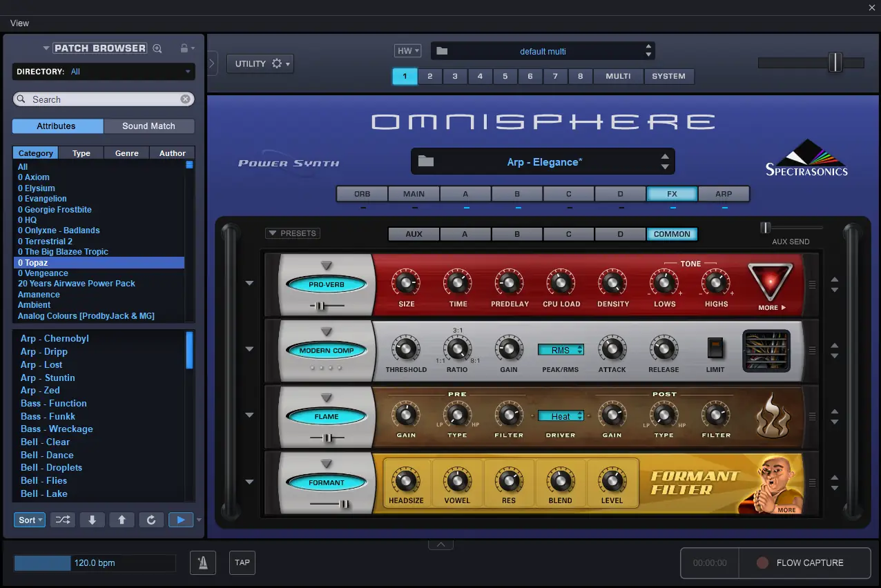Screen dimensions: 881x588
Task: Select the Genre attribute column header
Action: click(x=127, y=153)
